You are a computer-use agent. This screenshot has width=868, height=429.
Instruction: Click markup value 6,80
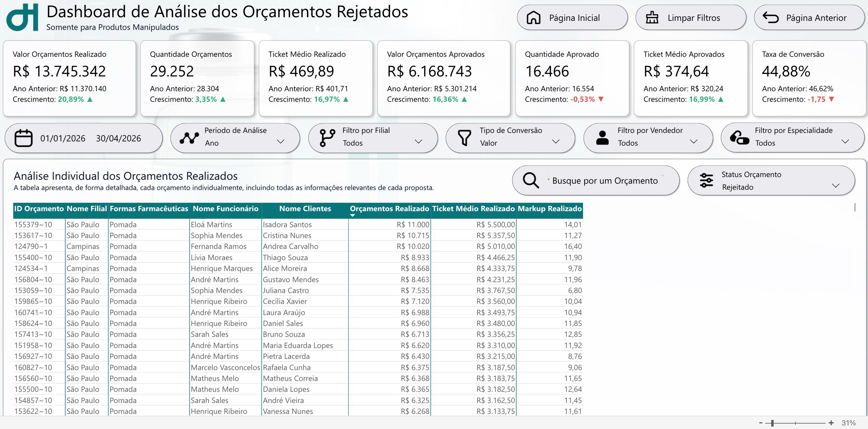(x=575, y=290)
